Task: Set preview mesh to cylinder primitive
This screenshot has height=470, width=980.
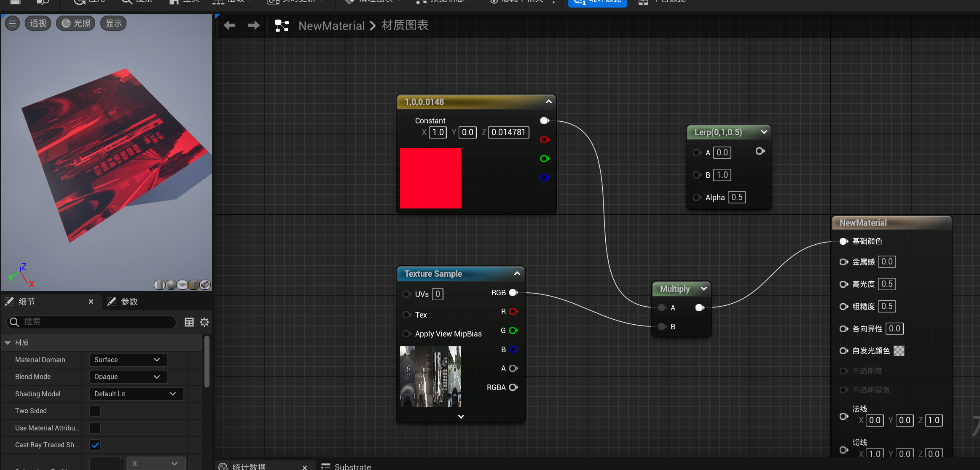Action: pyautogui.click(x=159, y=285)
